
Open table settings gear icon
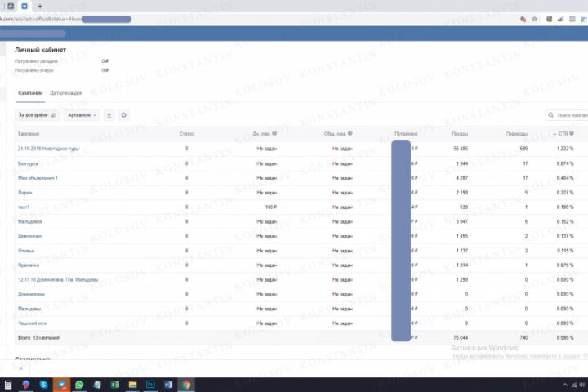(124, 115)
